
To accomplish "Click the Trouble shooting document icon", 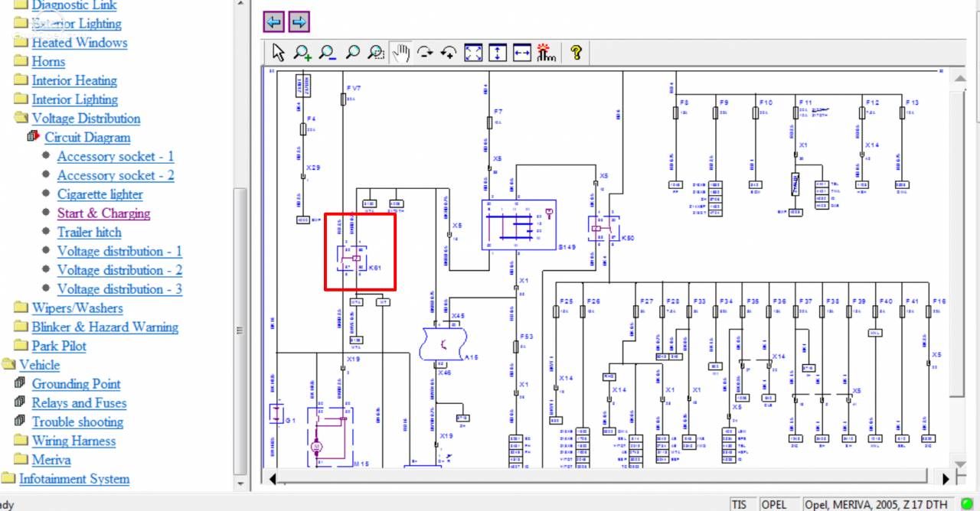I will pyautogui.click(x=21, y=421).
